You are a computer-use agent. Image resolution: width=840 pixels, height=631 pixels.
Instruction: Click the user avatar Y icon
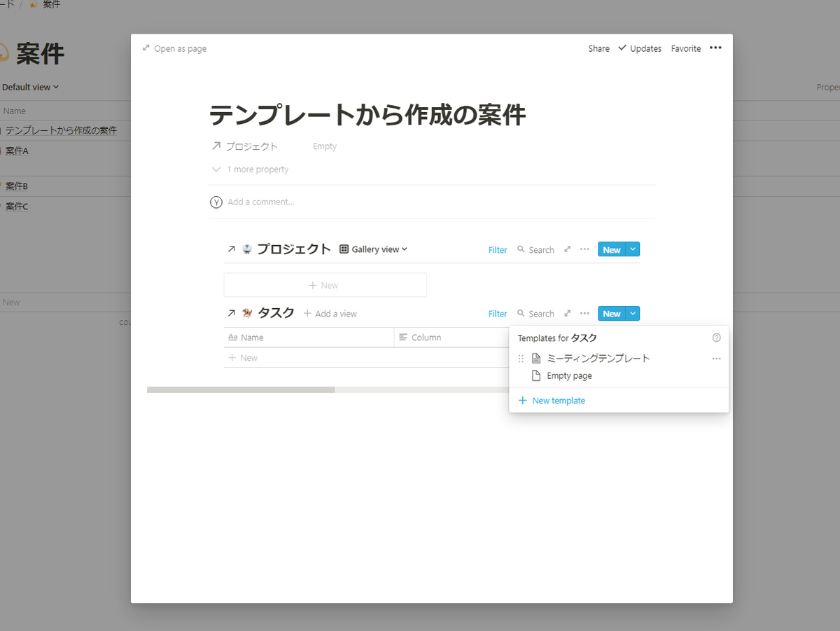coord(216,202)
